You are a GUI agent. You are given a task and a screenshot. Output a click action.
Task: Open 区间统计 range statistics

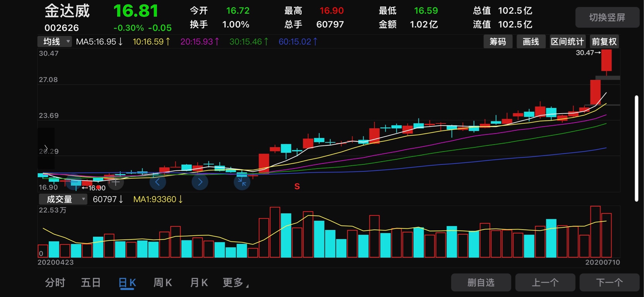click(567, 42)
